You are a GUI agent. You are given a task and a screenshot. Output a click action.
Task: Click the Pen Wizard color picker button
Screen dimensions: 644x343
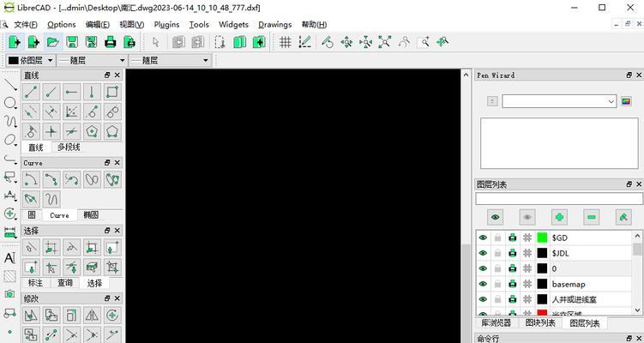626,101
